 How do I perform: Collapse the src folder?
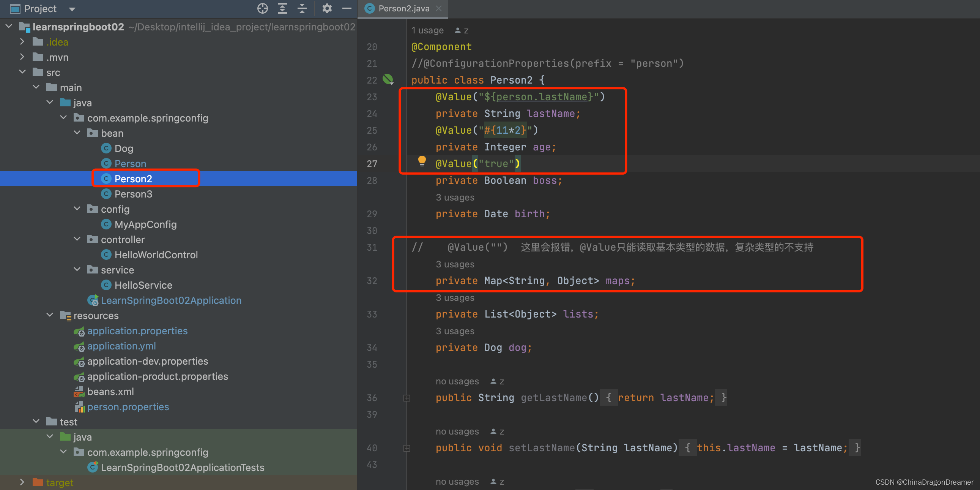coord(22,72)
